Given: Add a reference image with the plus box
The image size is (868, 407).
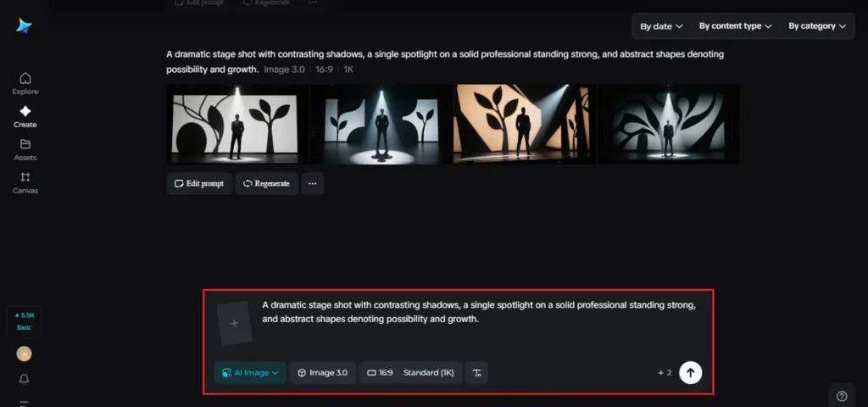Looking at the screenshot, I should tap(235, 323).
